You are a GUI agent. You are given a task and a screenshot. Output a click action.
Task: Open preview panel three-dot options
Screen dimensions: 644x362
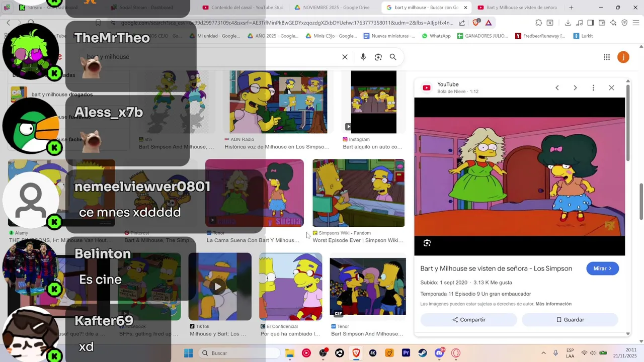(x=593, y=88)
